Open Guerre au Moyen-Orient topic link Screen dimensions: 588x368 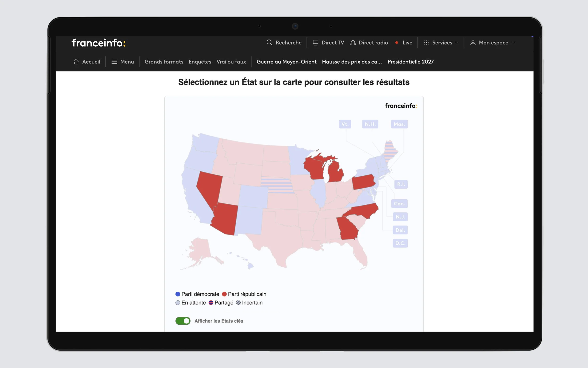pos(286,62)
